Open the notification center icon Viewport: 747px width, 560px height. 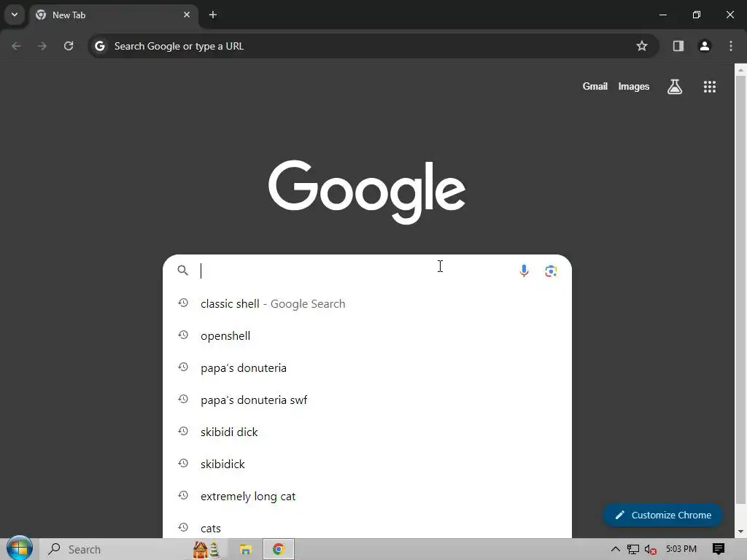tap(719, 549)
